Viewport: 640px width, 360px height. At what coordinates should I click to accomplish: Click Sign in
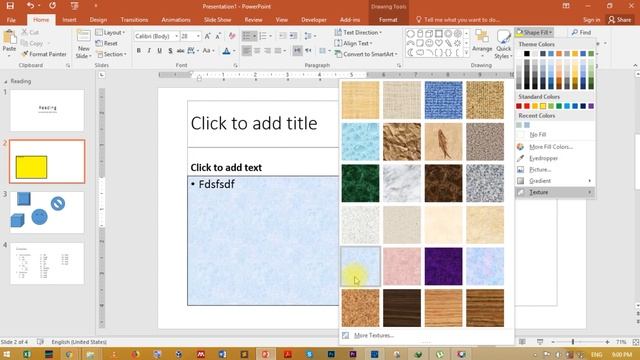[x=591, y=20]
